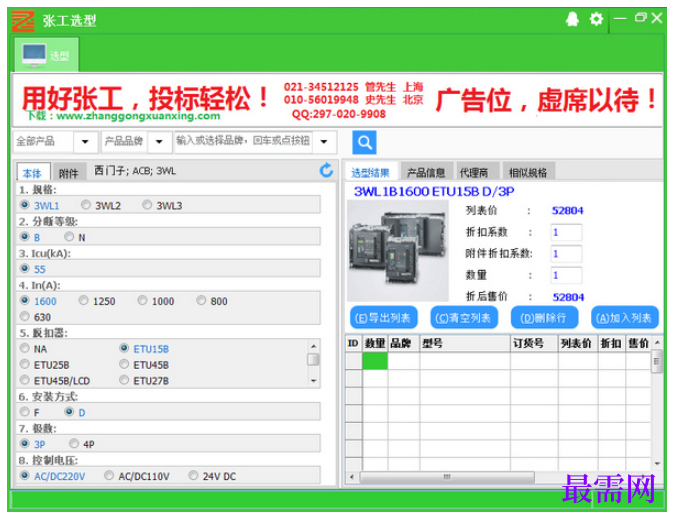Click the table vertical scroll-down arrow
This screenshot has height=520, width=674.
pos(657,464)
